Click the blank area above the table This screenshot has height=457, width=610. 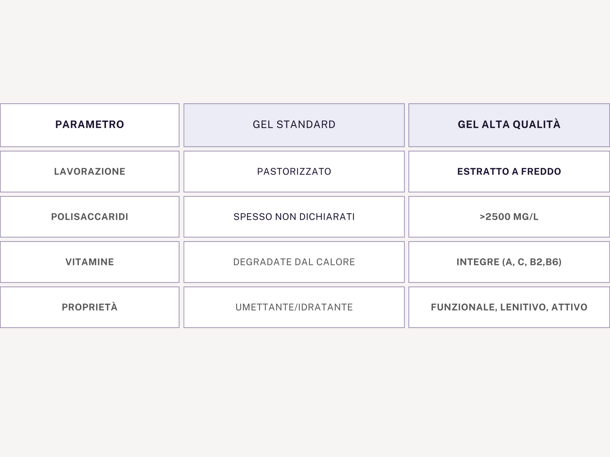tap(305, 50)
